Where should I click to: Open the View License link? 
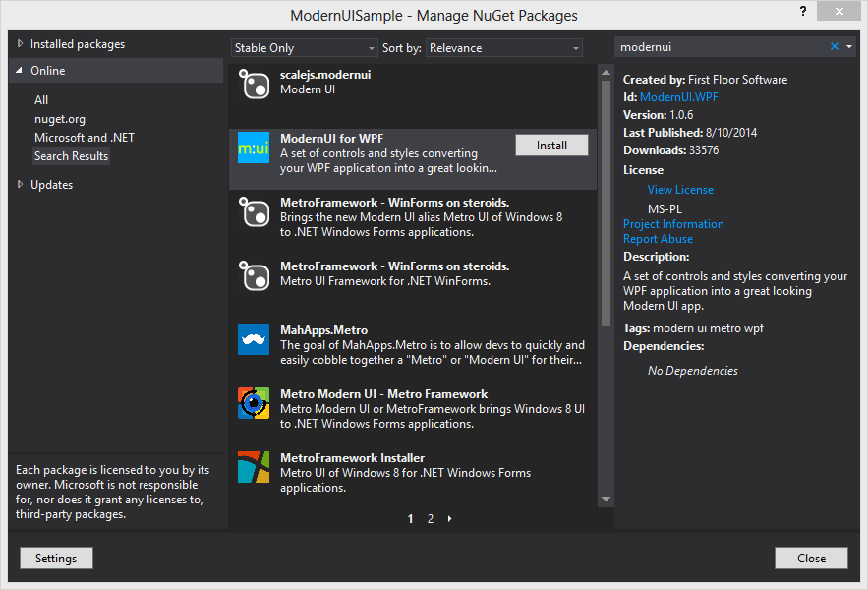coord(680,190)
